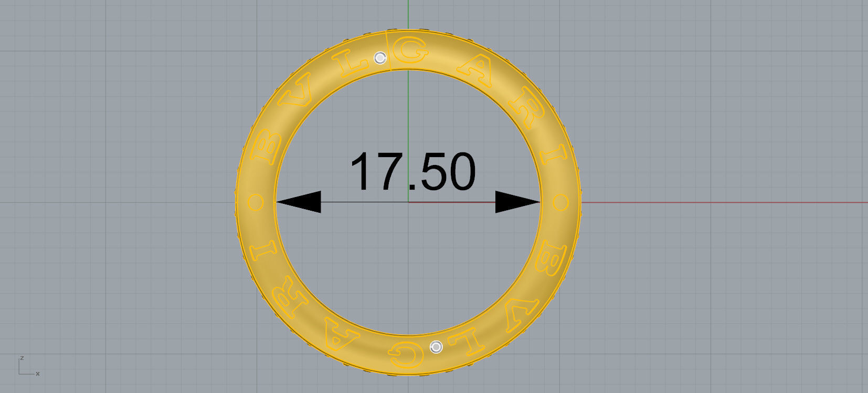Click the engraved circle on the ring's left side
The height and width of the screenshot is (393, 868).
(256, 202)
